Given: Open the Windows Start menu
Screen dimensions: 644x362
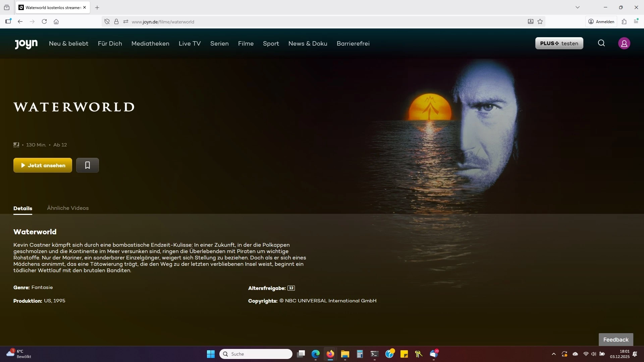Looking at the screenshot, I should click(211, 354).
